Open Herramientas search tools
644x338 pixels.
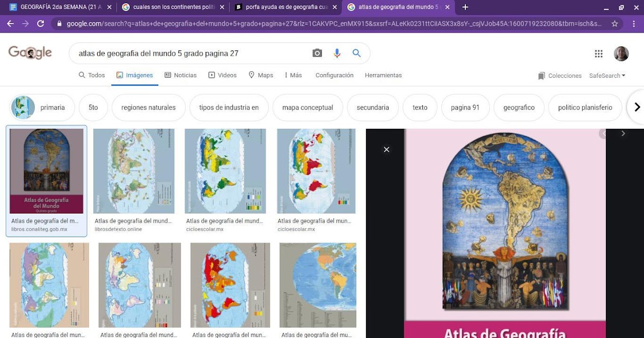coord(383,75)
